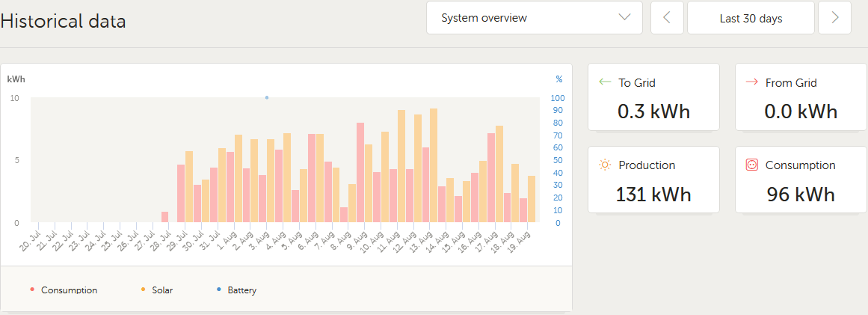Click the To Grid green arrow icon
The width and height of the screenshot is (868, 315).
(606, 82)
